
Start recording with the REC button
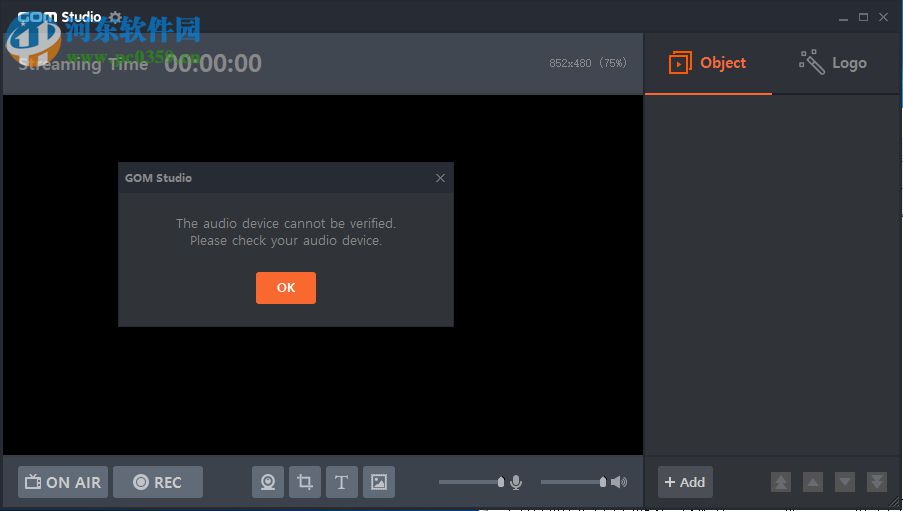pyautogui.click(x=158, y=482)
